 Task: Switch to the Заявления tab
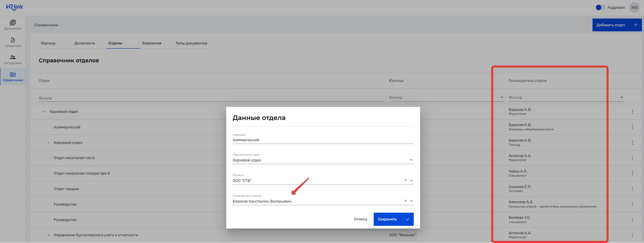pos(151,43)
